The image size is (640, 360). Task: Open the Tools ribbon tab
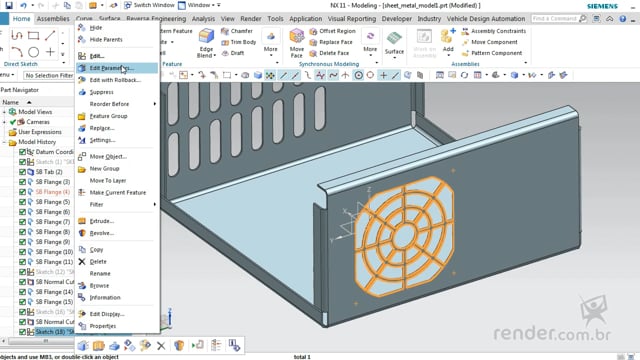click(x=275, y=19)
